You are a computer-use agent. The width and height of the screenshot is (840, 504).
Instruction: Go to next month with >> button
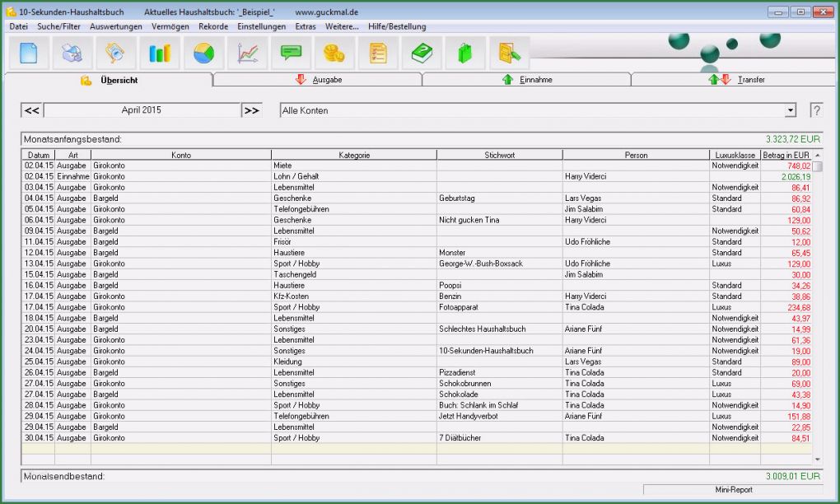pyautogui.click(x=251, y=110)
